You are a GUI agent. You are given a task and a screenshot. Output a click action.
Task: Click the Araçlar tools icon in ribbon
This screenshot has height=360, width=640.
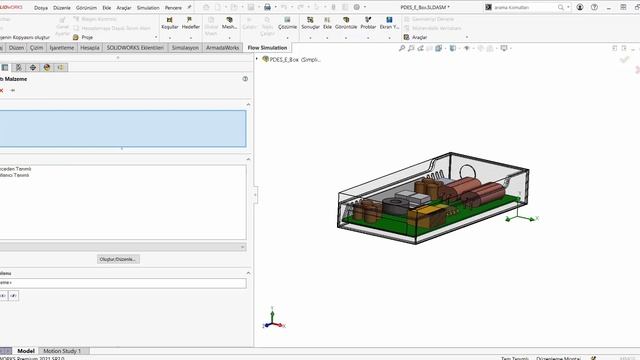pyautogui.click(x=407, y=37)
